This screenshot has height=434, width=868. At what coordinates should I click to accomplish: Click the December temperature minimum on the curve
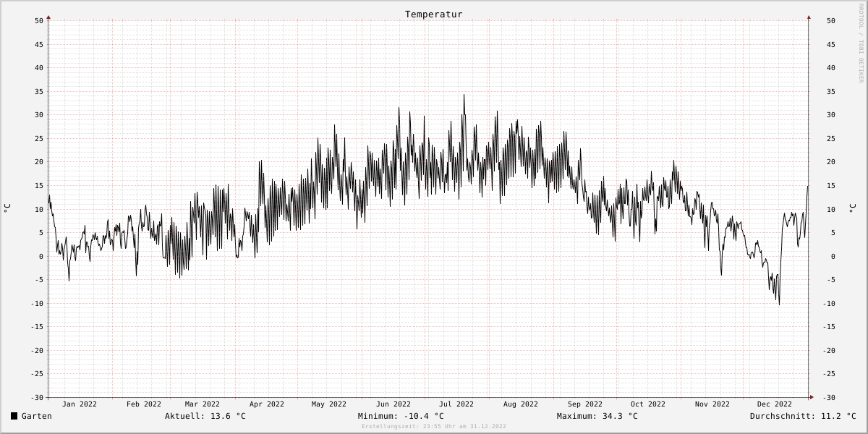[779, 304]
